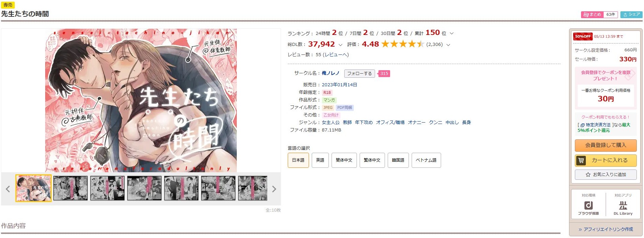
Task: Advance thumbnails with the right arrow
Action: 274,189
